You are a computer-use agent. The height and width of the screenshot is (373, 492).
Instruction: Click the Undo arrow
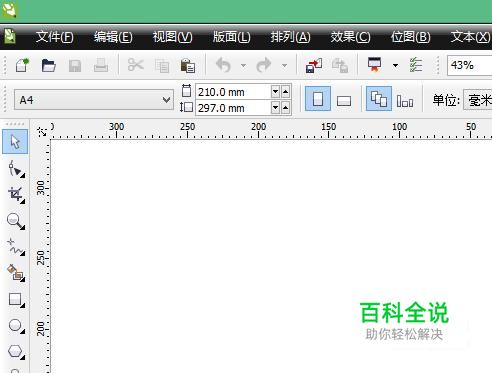click(x=223, y=65)
